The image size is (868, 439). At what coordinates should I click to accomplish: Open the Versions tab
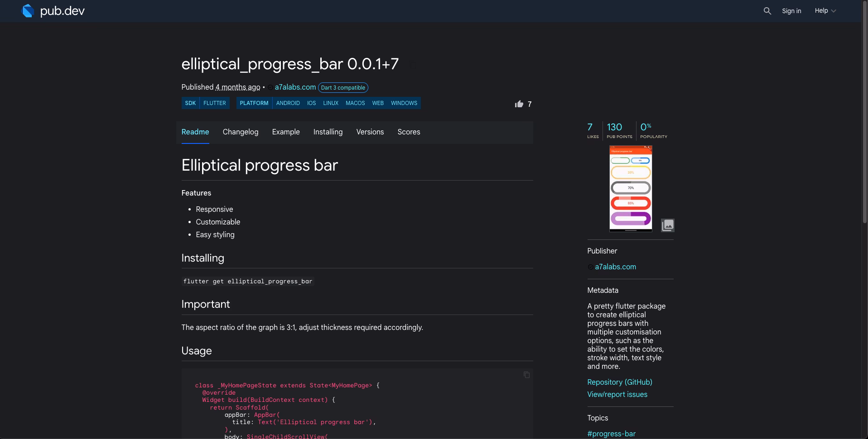(x=370, y=132)
